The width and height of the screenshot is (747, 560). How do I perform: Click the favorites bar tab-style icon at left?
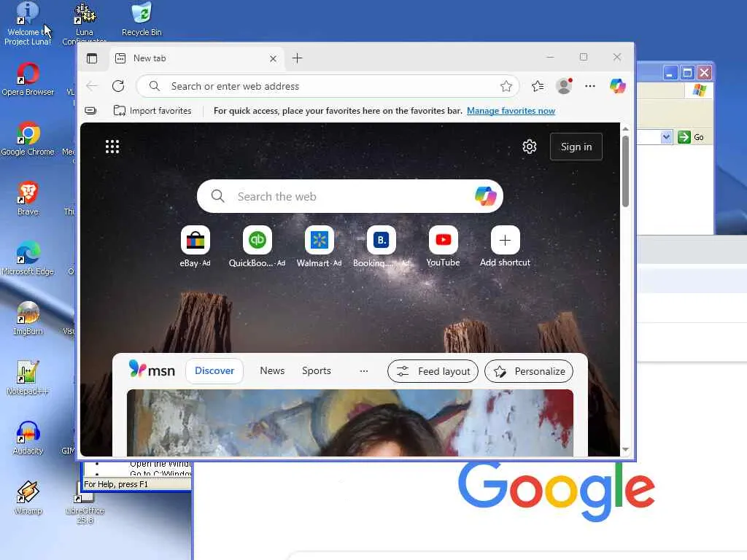click(90, 111)
